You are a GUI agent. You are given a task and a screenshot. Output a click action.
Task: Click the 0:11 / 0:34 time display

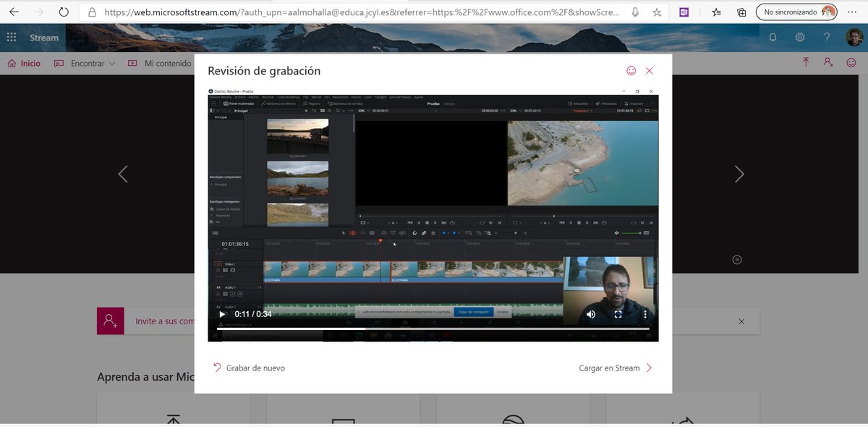coord(253,314)
